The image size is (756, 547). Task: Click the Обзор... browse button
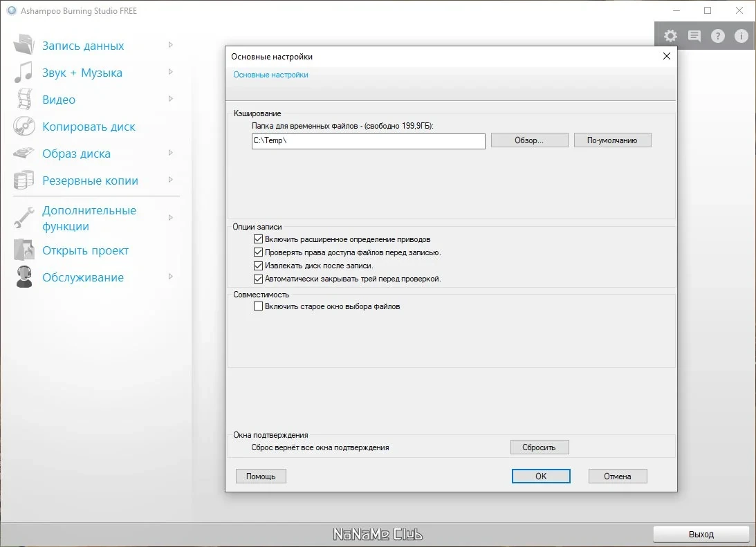pyautogui.click(x=529, y=140)
